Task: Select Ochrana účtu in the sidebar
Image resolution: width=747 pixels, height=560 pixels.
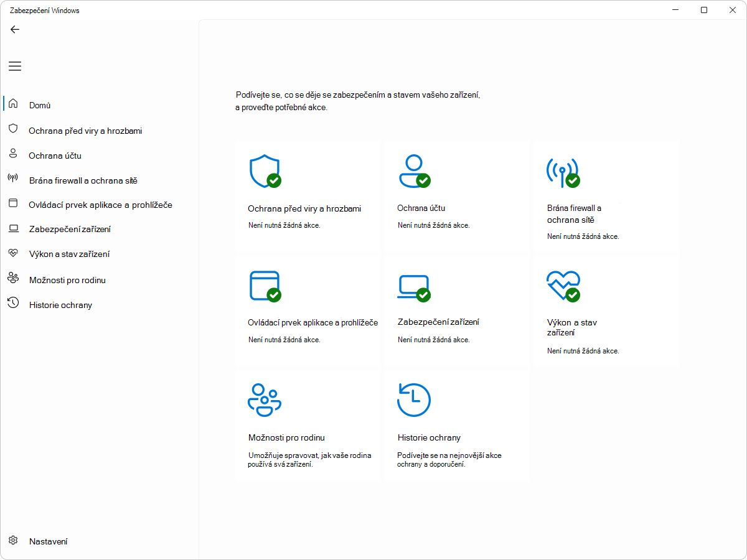Action: [x=55, y=156]
